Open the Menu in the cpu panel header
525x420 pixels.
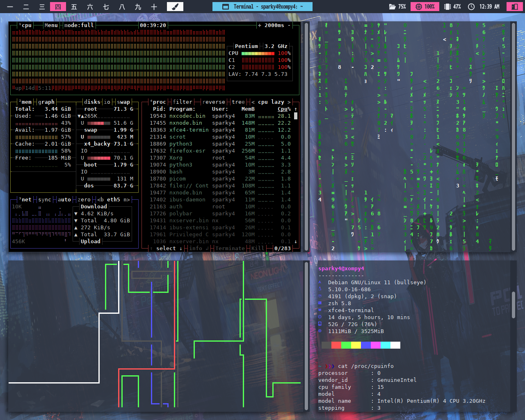(51, 25)
